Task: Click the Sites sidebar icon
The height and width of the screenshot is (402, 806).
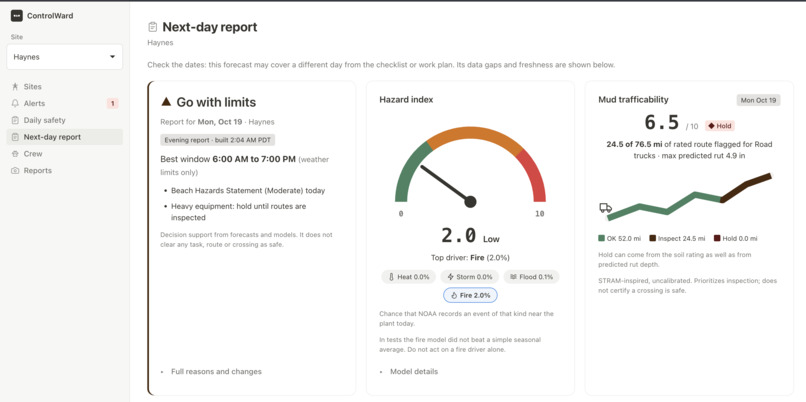Action: (x=15, y=87)
